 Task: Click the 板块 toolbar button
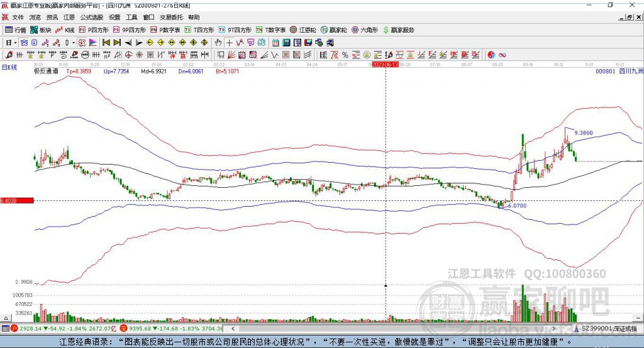(x=41, y=30)
